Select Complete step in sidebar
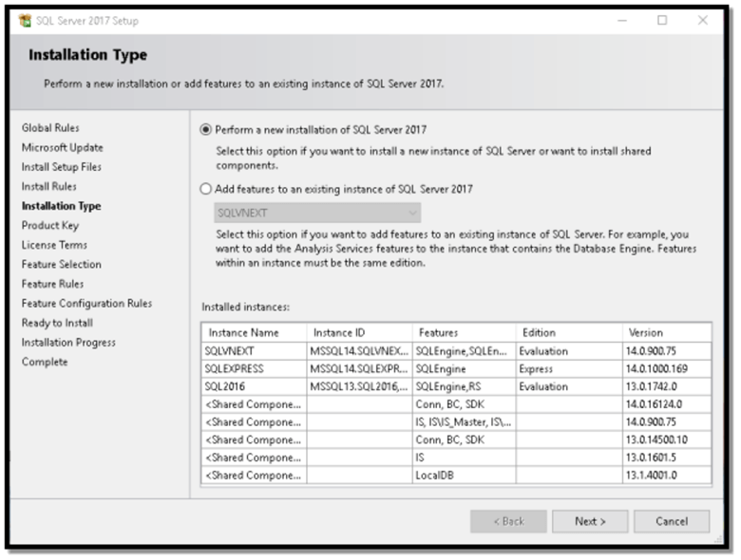 coord(45,362)
